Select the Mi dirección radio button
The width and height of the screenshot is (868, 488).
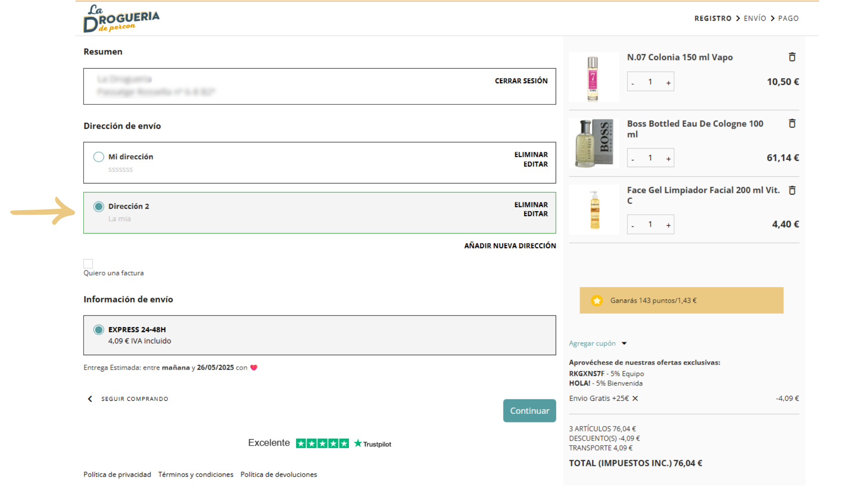pyautogui.click(x=99, y=157)
